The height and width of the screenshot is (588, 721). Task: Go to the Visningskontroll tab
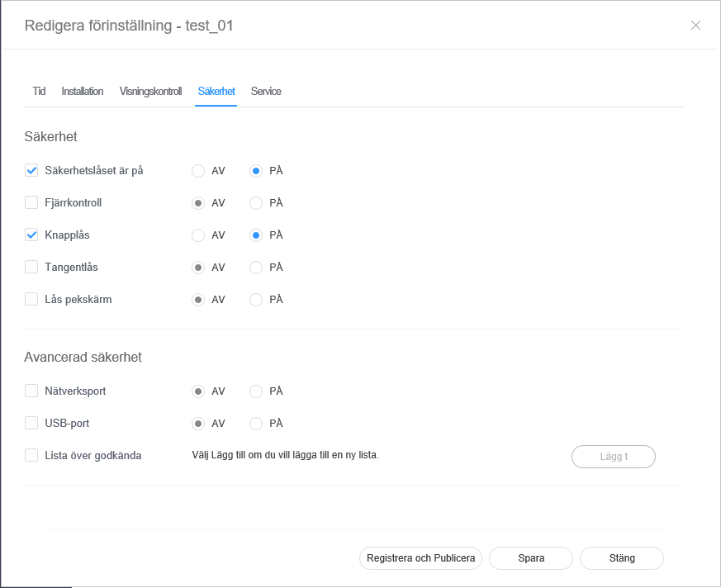click(150, 92)
